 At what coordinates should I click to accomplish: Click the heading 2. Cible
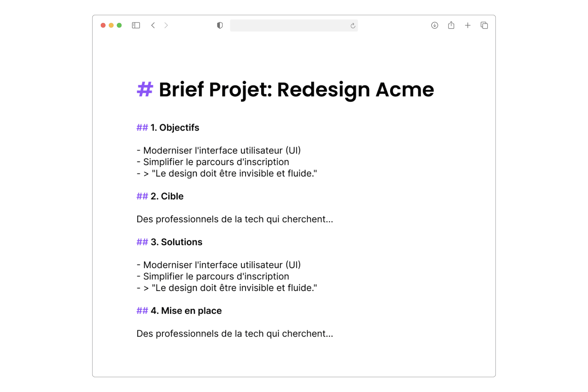click(167, 196)
